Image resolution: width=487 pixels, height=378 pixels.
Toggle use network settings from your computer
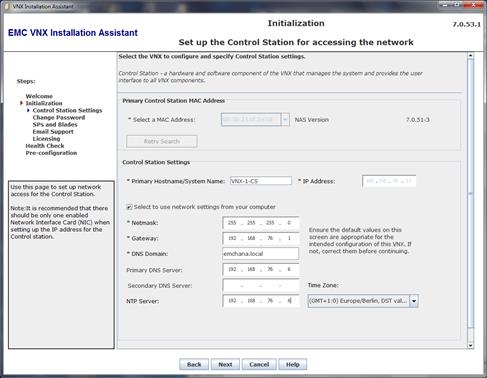129,207
